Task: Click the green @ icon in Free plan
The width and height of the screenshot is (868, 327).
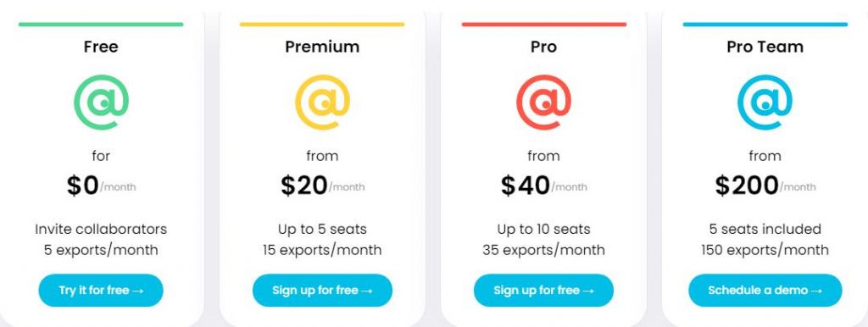Action: [x=102, y=103]
